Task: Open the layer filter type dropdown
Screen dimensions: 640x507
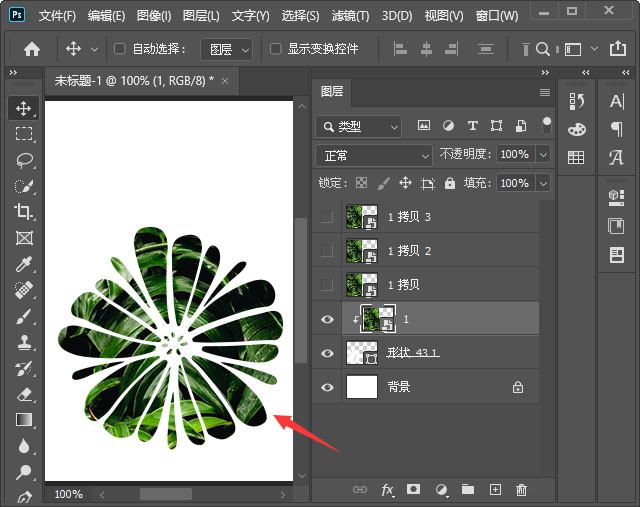Action: pos(359,127)
